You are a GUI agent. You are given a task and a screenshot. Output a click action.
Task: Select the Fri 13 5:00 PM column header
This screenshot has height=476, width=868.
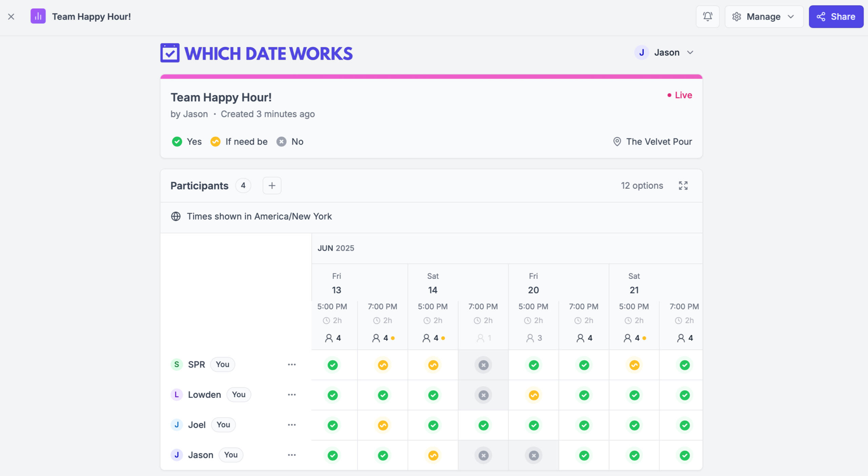(332, 307)
